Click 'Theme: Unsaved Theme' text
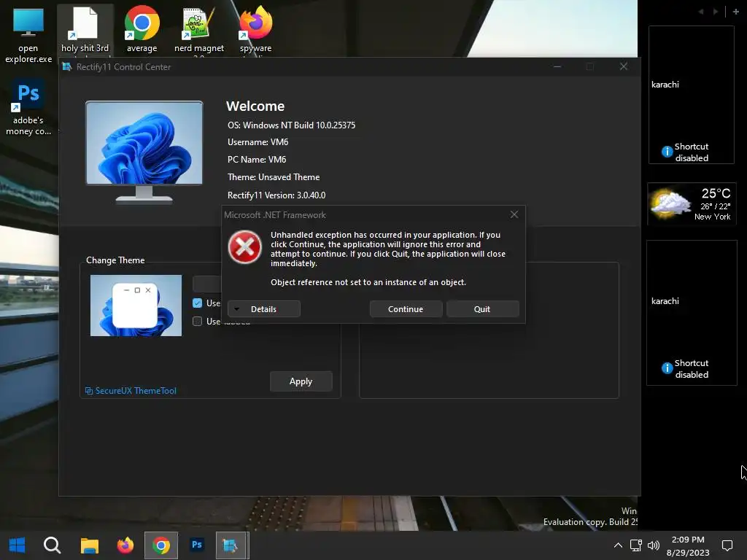The height and width of the screenshot is (560, 747). pos(274,177)
